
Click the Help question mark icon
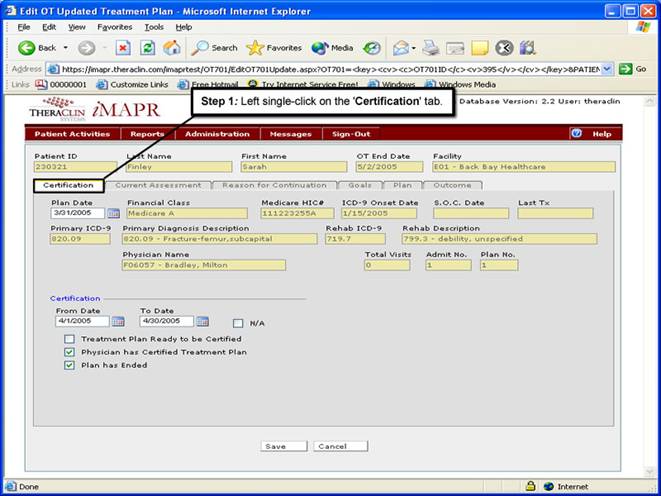click(576, 133)
